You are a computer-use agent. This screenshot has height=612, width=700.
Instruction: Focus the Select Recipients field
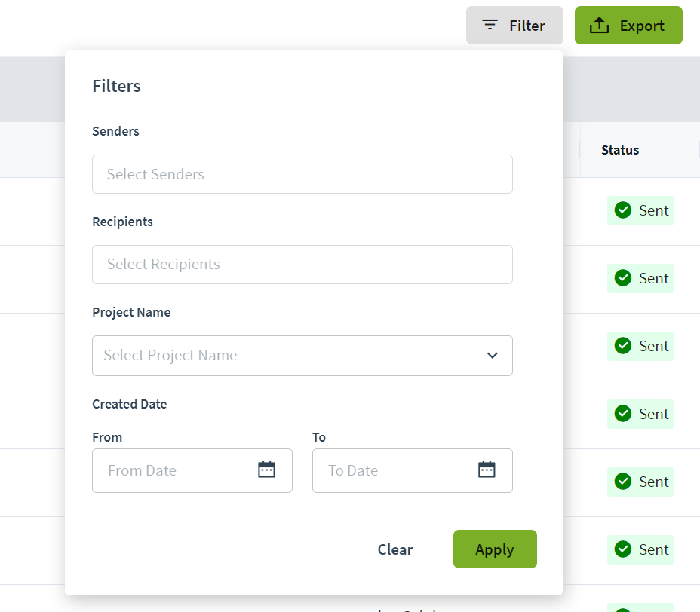coord(302,265)
